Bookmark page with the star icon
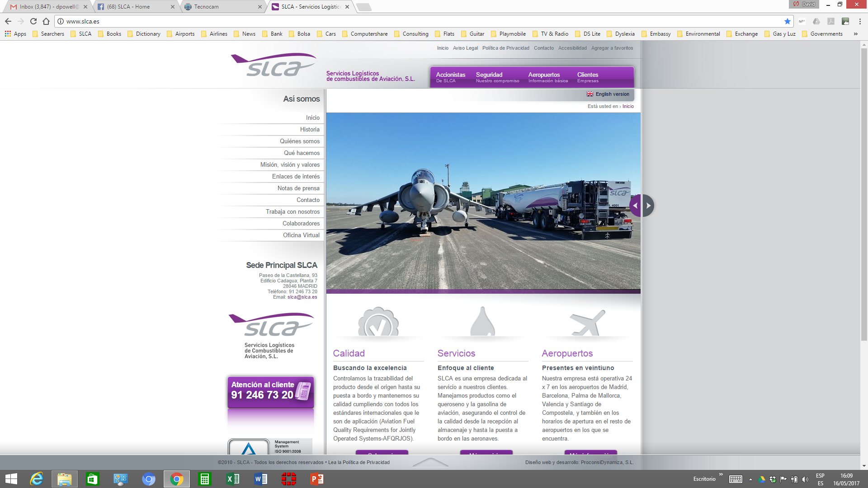 click(x=788, y=21)
